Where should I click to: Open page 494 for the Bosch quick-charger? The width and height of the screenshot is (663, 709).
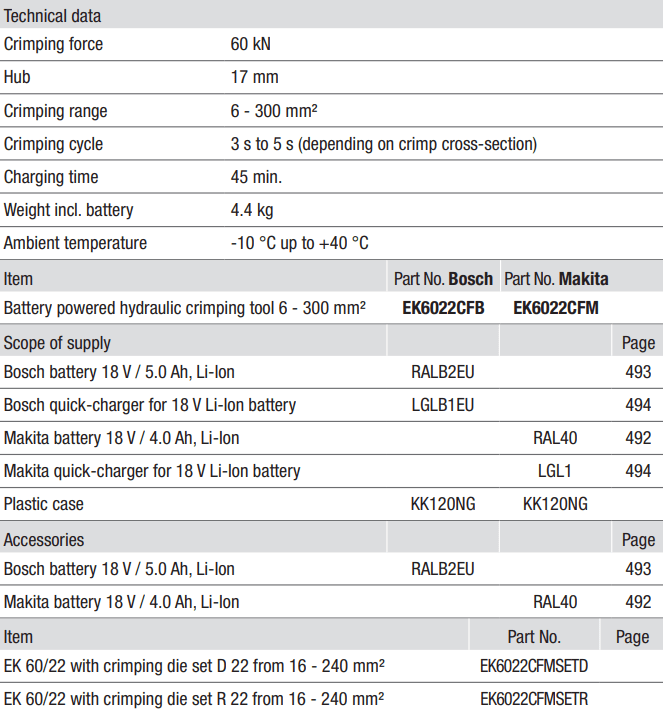(x=637, y=405)
